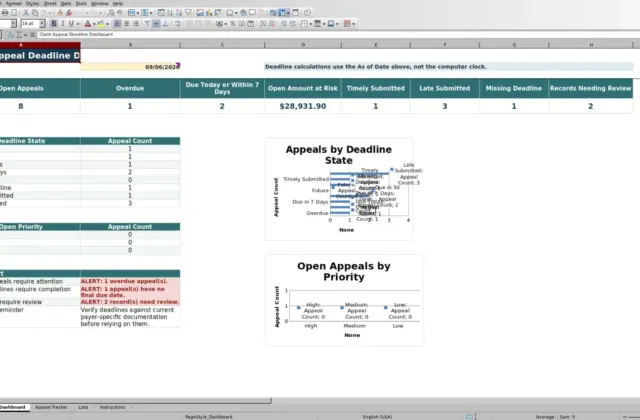
Task: Click Insert Image icon
Action: click(200, 13)
